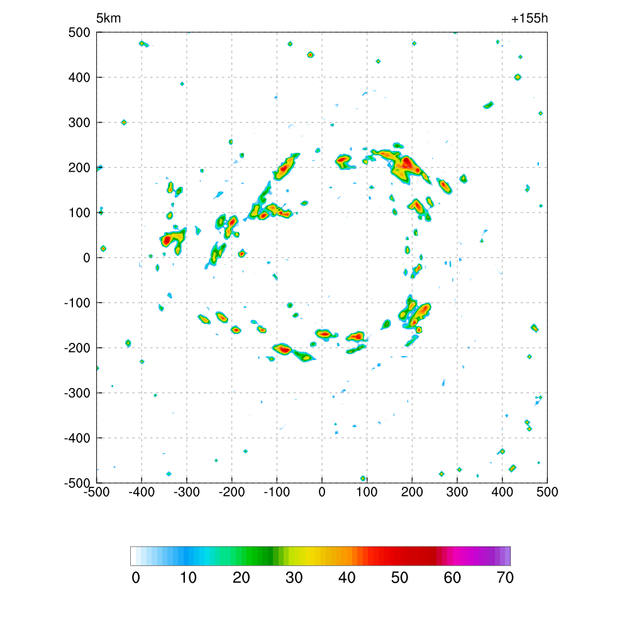Viewport: 644px width, 644px height.
Task: Click the y-axis tick label "-300"
Action: [77, 393]
